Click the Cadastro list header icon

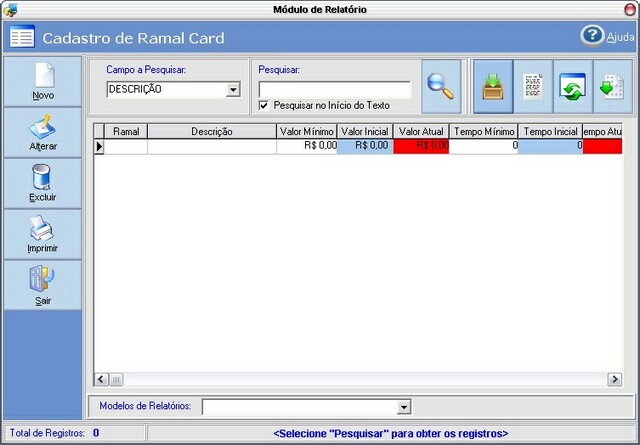pyautogui.click(x=22, y=36)
